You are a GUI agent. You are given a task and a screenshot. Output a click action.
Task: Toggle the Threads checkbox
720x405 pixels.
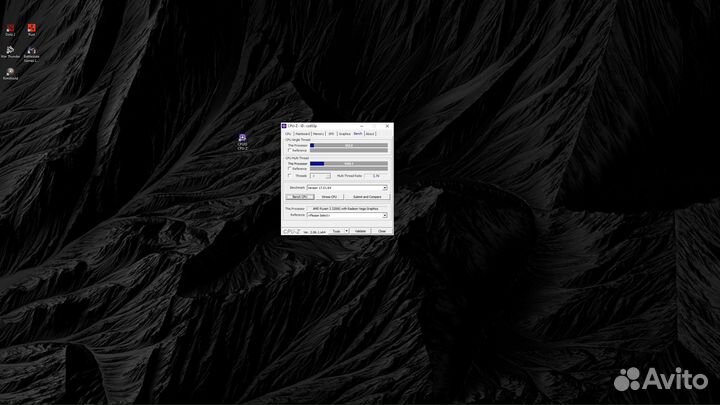(x=289, y=175)
